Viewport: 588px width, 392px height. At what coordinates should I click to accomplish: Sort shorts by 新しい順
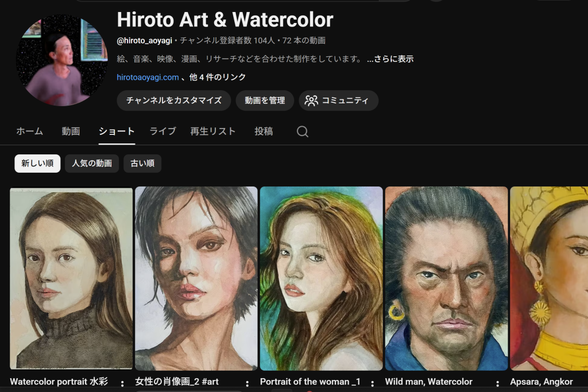pyautogui.click(x=37, y=164)
